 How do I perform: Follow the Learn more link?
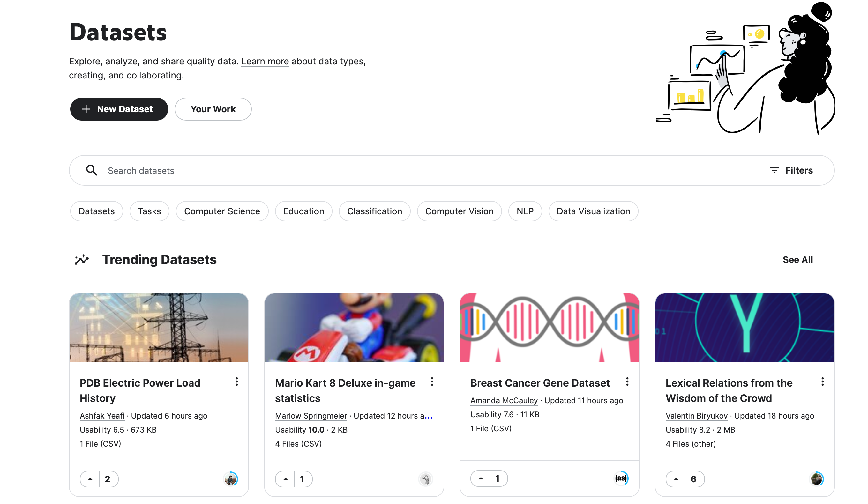[x=265, y=61]
